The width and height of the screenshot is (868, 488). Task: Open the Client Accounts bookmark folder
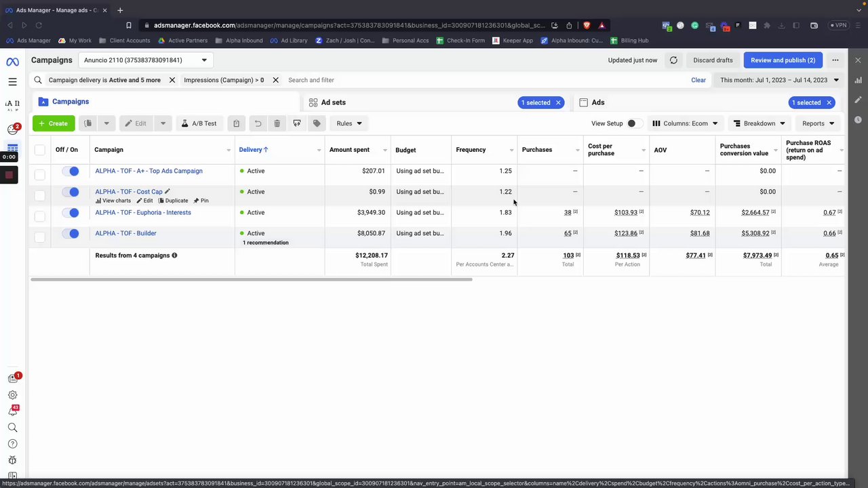pos(125,41)
